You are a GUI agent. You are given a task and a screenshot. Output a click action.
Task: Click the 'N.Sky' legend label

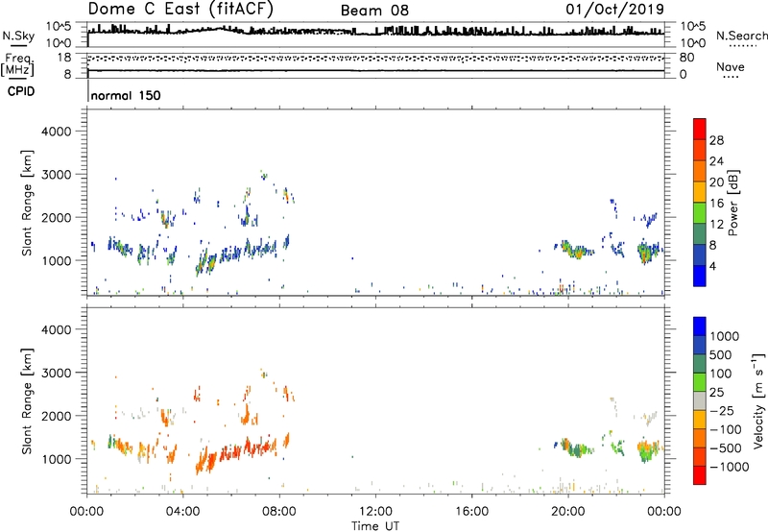(x=18, y=36)
